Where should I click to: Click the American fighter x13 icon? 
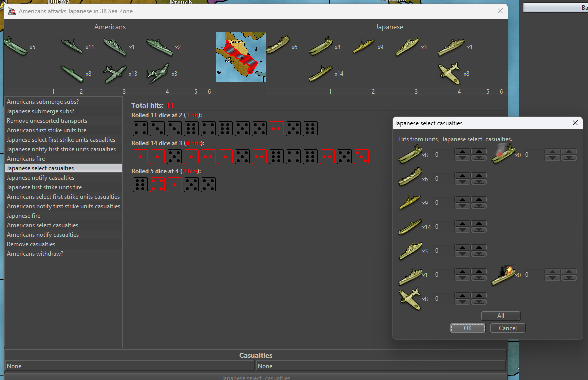click(x=115, y=74)
